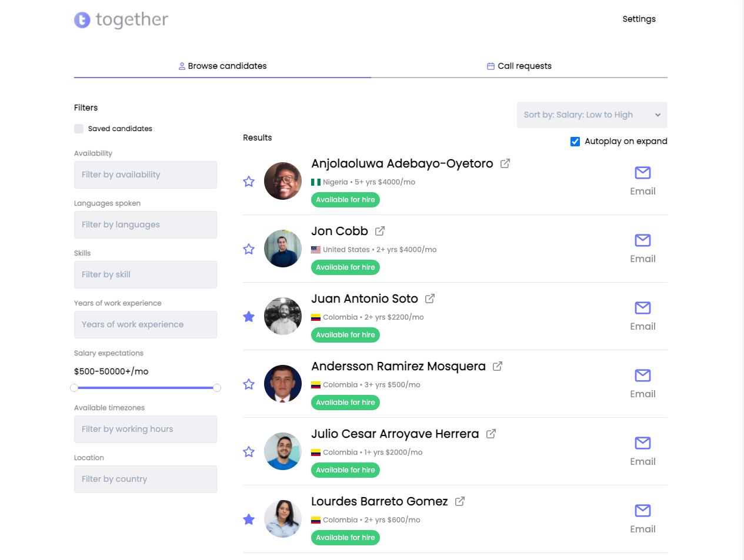Open the Filter by availability selector
The width and height of the screenshot is (744, 560).
click(145, 175)
